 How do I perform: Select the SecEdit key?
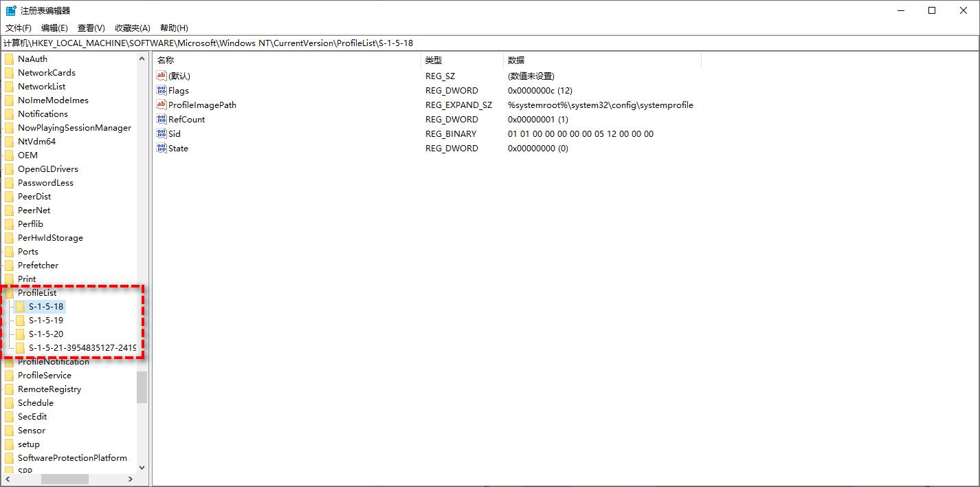32,417
